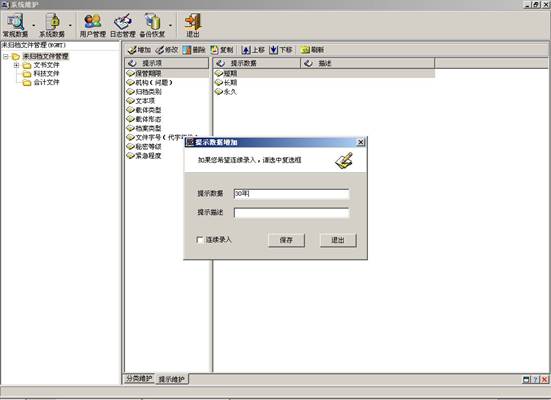Click the 退出 exit door icon

pyautogui.click(x=193, y=25)
